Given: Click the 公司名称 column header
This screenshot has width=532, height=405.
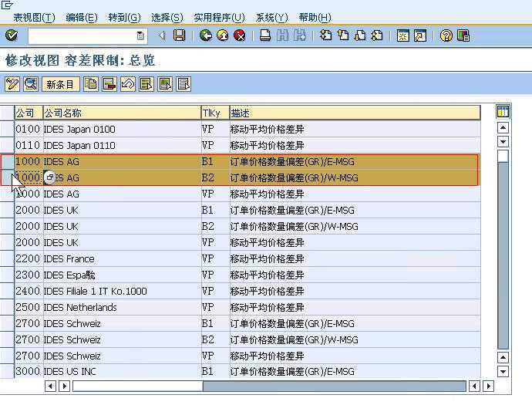Looking at the screenshot, I should point(121,113).
